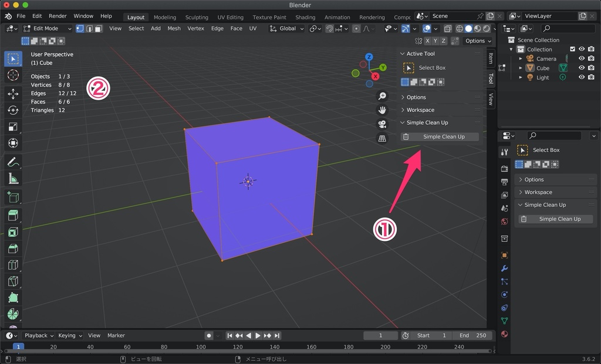The image size is (601, 364).
Task: Switch to the Shading workspace tab
Action: coord(305,17)
